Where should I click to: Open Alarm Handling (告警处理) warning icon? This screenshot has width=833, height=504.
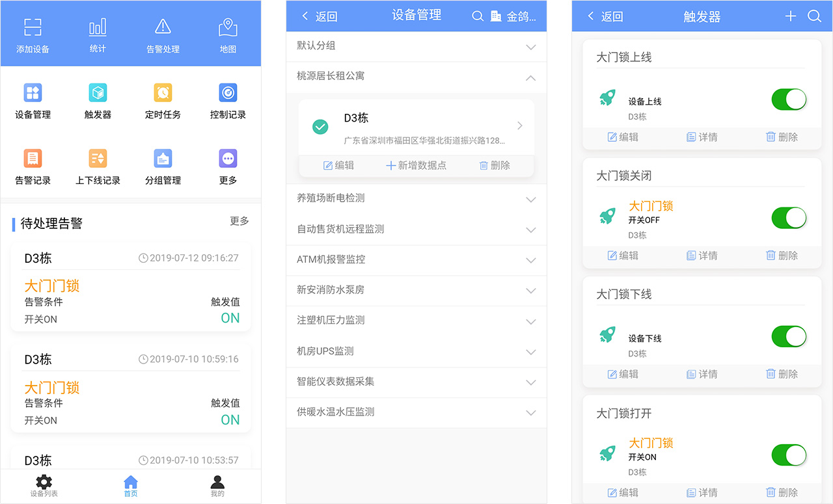(163, 27)
